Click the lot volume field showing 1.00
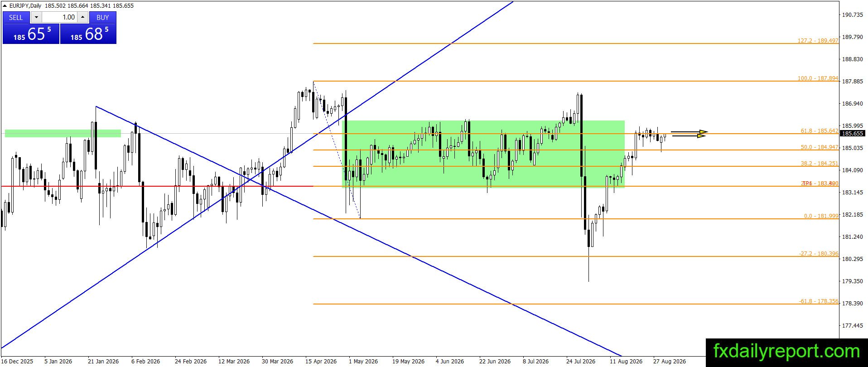Image resolution: width=868 pixels, height=367 pixels. pos(60,17)
